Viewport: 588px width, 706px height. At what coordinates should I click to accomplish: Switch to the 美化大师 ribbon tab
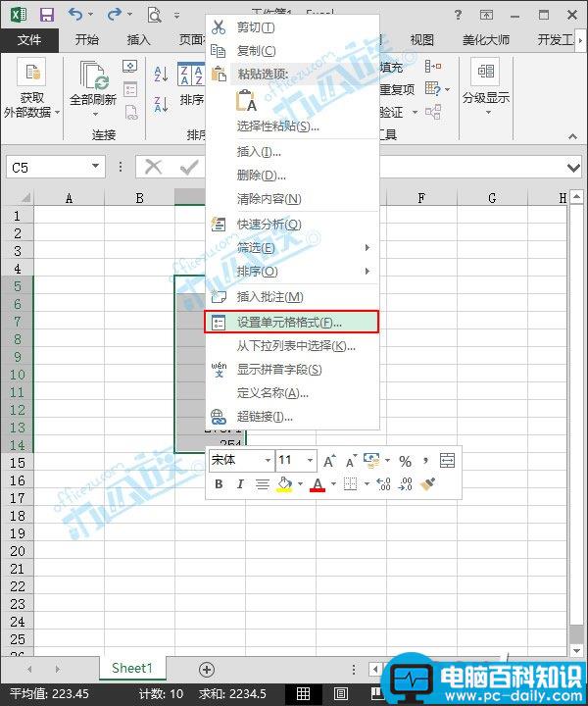486,40
